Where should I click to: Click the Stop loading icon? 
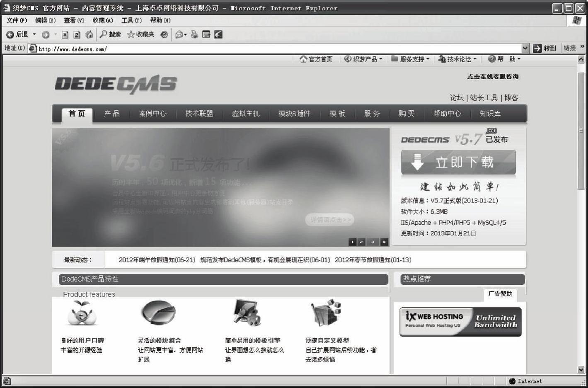pyautogui.click(x=65, y=35)
